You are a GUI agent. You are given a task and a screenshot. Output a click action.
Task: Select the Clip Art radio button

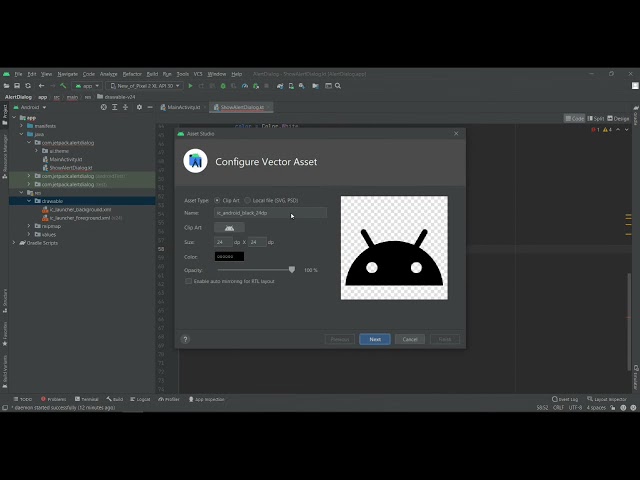click(x=217, y=200)
